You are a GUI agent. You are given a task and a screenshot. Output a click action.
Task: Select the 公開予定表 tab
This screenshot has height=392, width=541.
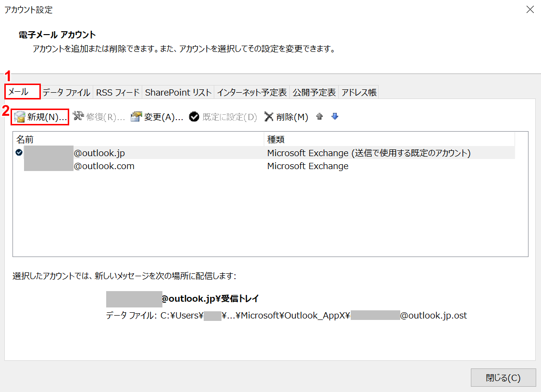[314, 93]
